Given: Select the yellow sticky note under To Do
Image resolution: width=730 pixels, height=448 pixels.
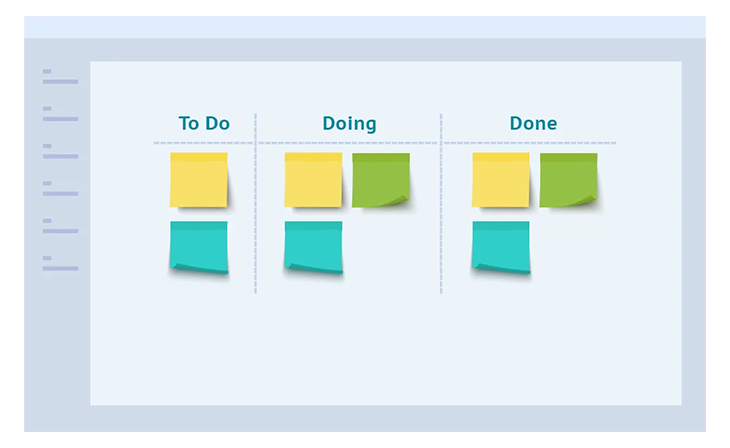Looking at the screenshot, I should pos(199,180).
